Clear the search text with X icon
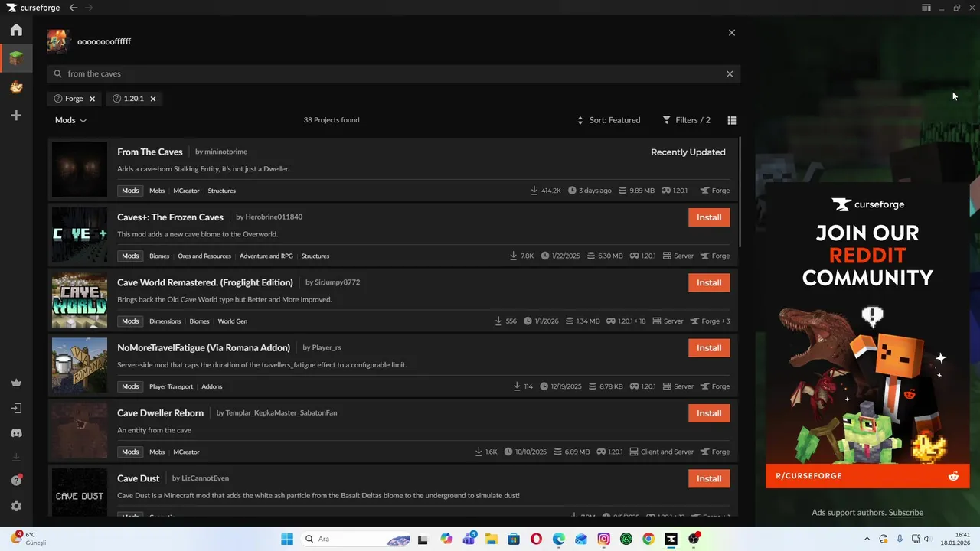This screenshot has width=980, height=551. (730, 74)
